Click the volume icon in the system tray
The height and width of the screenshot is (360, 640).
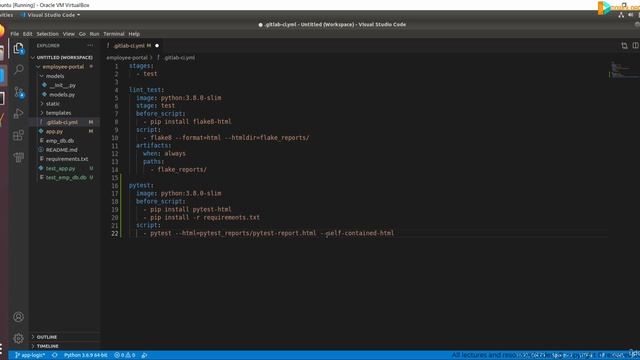click(x=631, y=15)
